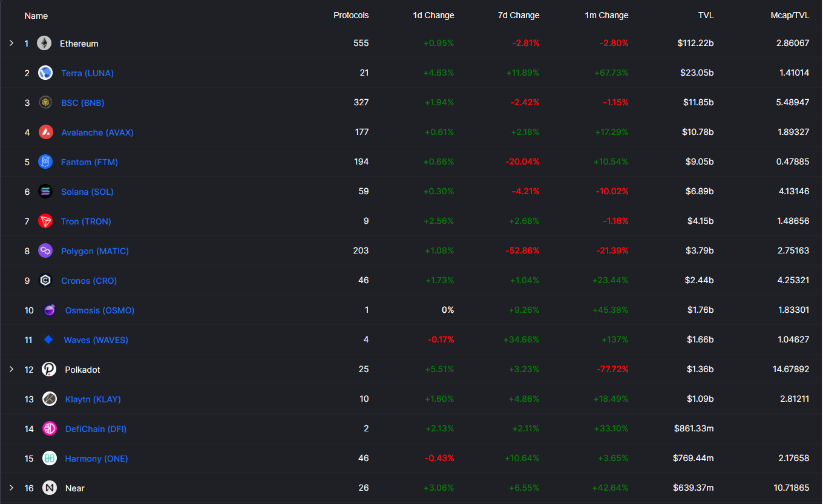Expand the Ethereum row chevron
This screenshot has width=823, height=504.
11,43
